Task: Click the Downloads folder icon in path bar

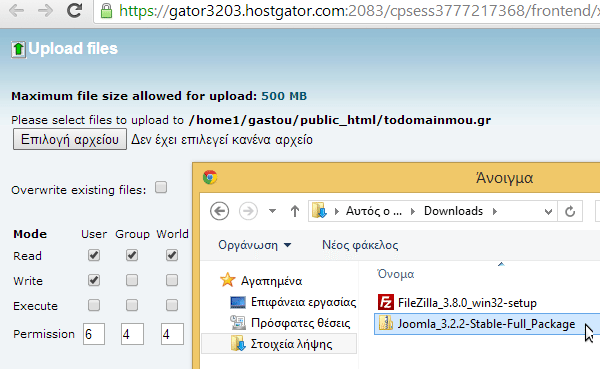Action: click(319, 211)
